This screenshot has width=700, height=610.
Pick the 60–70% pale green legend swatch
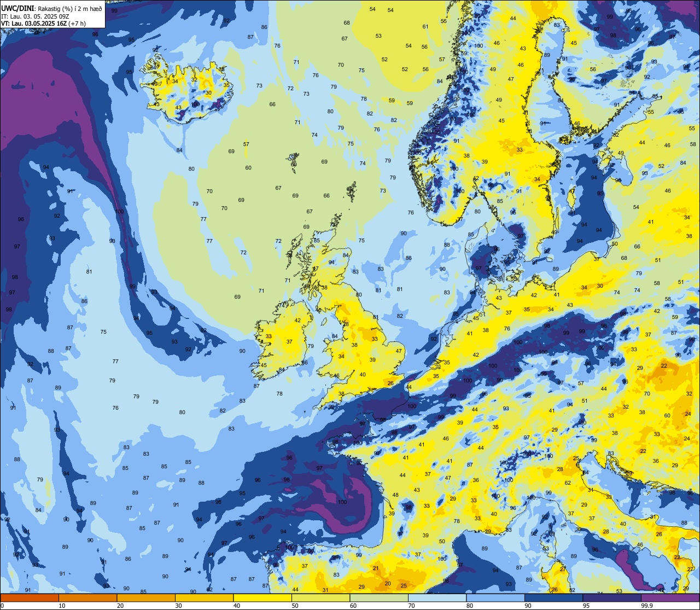coord(379,597)
